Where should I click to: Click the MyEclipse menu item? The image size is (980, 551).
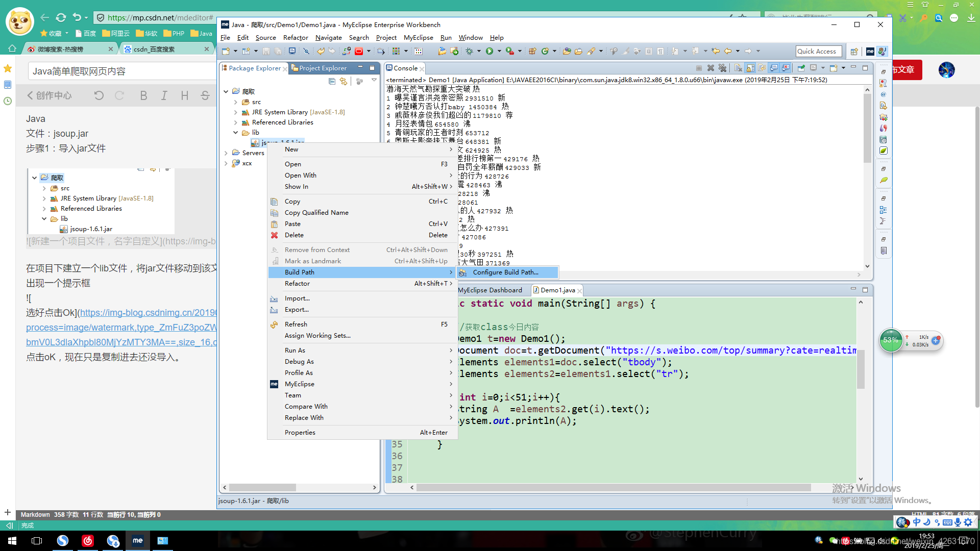pyautogui.click(x=300, y=384)
